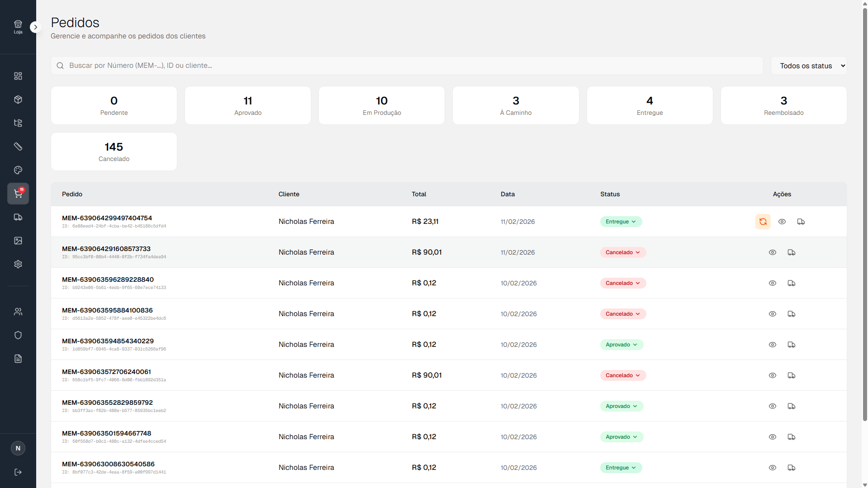View details eye icon for order MEM-639063008630540586

click(773, 468)
